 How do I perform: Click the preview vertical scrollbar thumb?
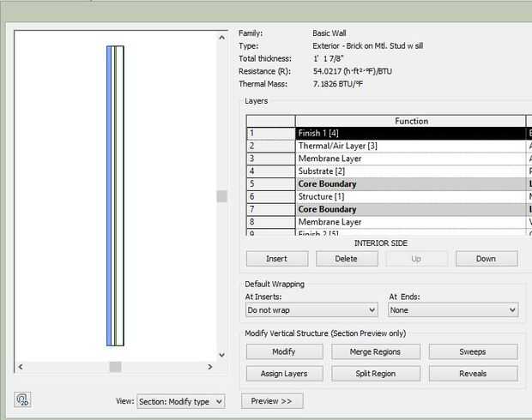click(222, 196)
